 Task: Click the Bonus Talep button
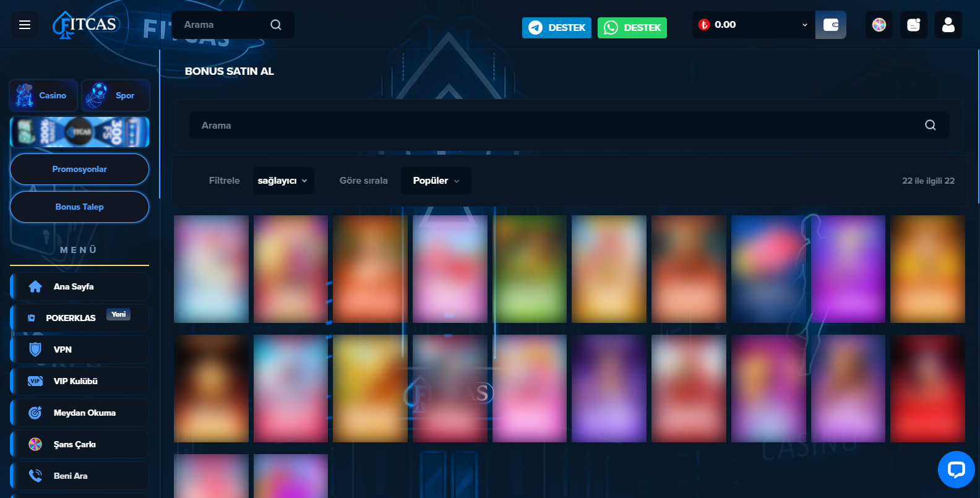(79, 207)
